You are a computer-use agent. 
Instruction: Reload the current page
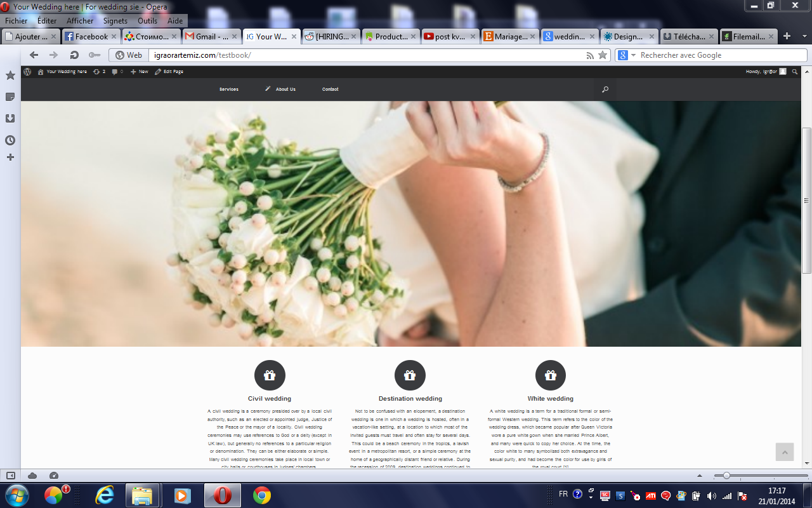coord(74,55)
